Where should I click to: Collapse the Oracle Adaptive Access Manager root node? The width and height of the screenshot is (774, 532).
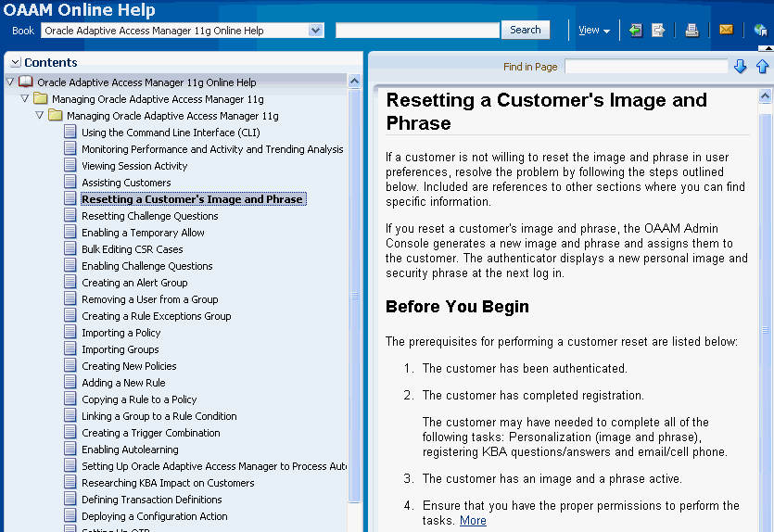10,82
